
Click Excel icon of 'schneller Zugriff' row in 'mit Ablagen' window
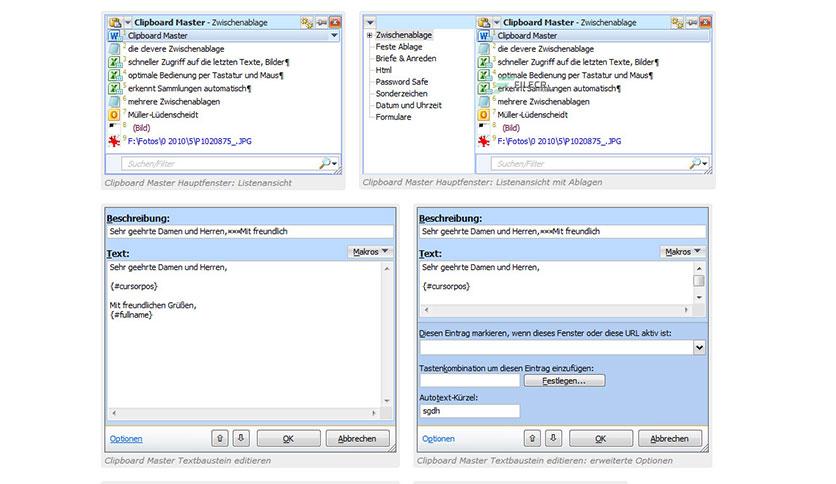(x=484, y=62)
